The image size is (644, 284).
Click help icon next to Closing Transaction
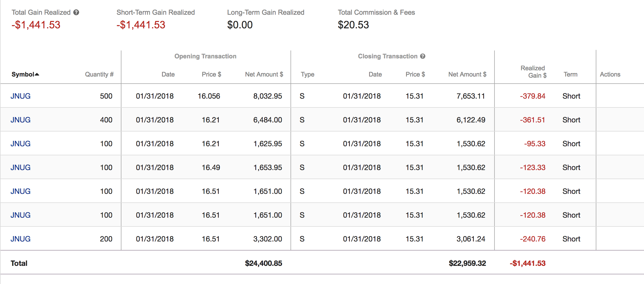(423, 56)
